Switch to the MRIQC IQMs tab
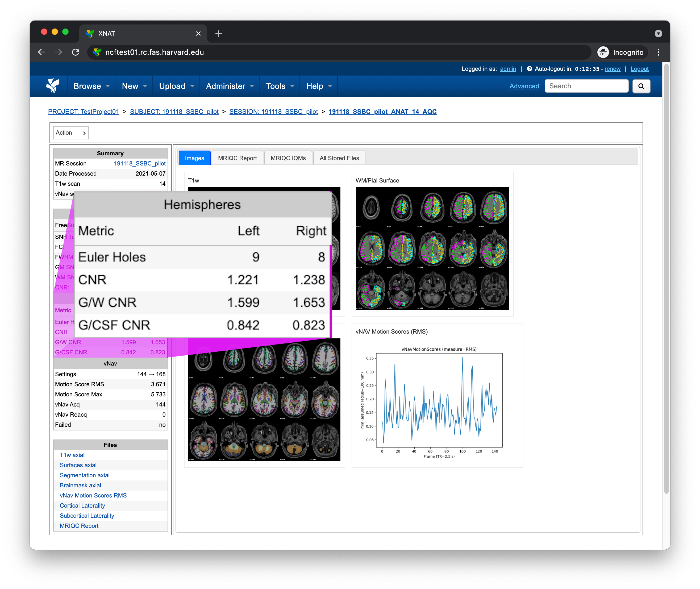 (288, 158)
